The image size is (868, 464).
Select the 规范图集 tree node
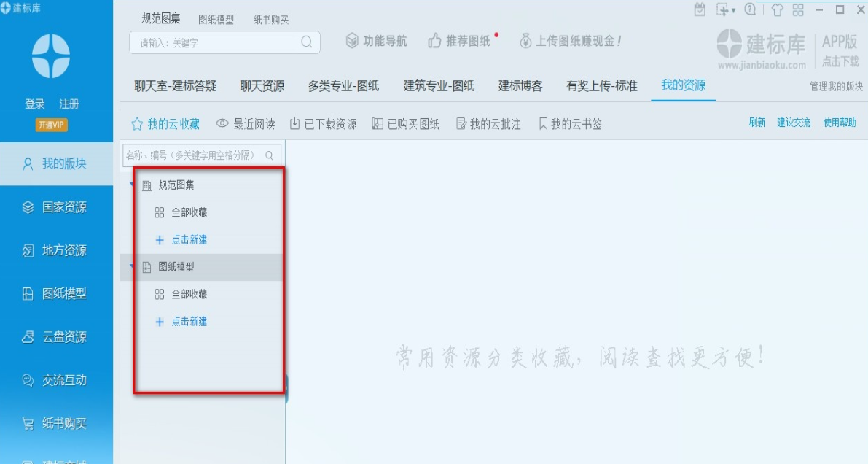tap(176, 185)
